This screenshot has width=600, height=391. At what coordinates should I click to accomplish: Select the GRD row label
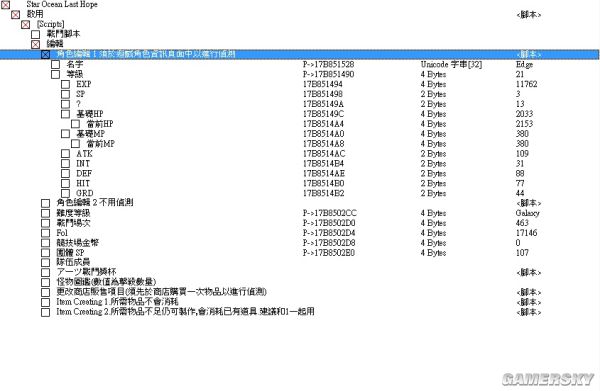pyautogui.click(x=84, y=193)
